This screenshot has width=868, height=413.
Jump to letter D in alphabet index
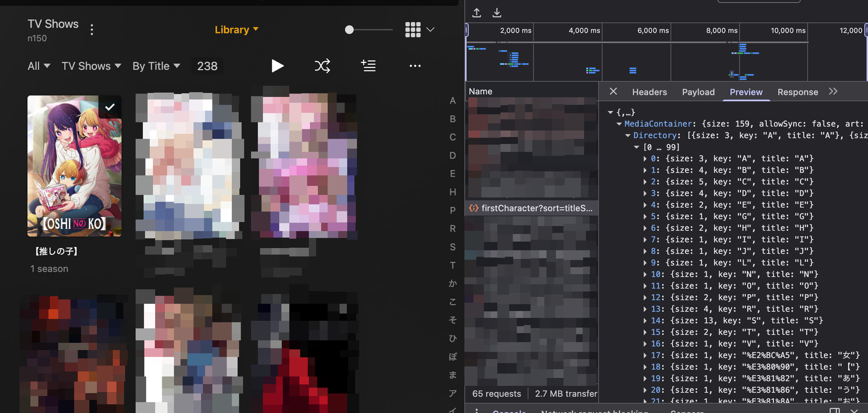point(453,155)
